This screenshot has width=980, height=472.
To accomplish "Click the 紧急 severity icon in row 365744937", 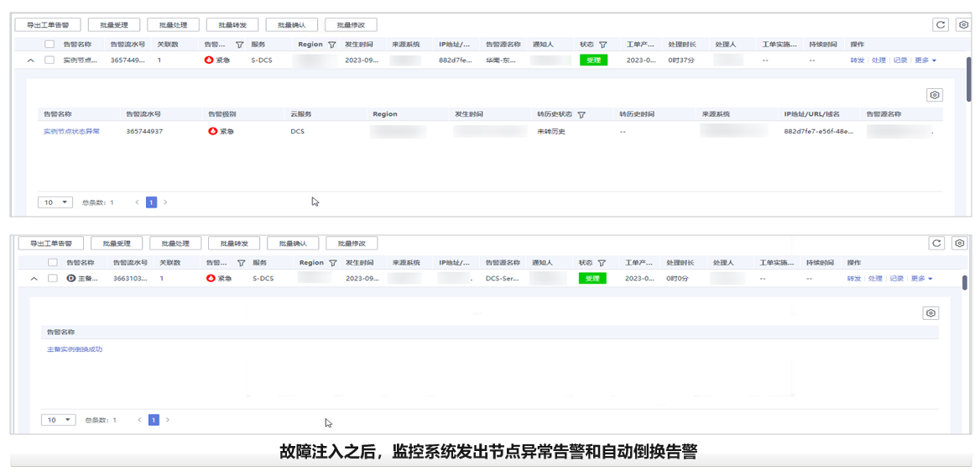I will point(212,132).
